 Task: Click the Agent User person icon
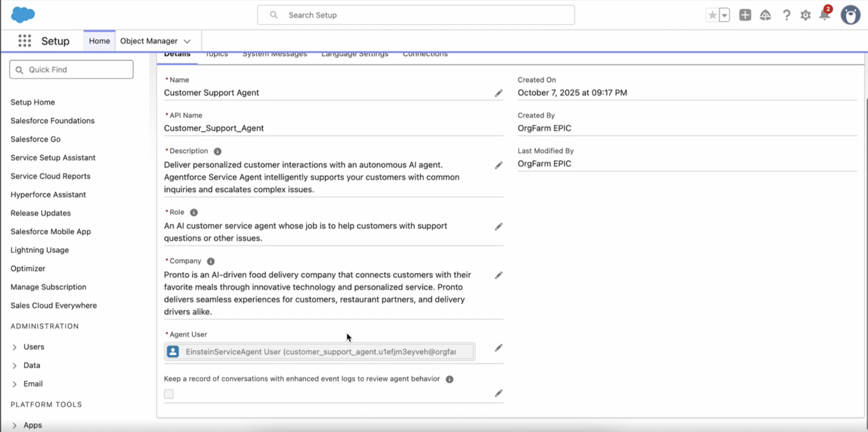[173, 352]
